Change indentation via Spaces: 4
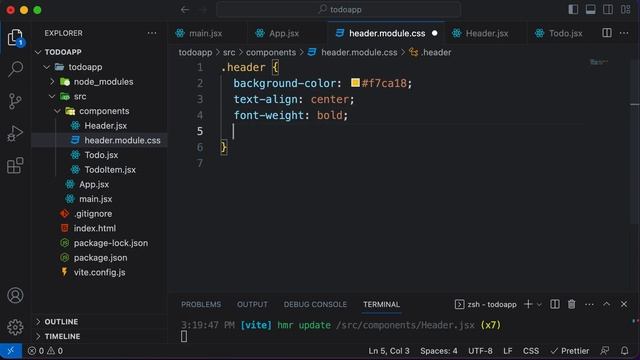640x360 pixels. [439, 351]
